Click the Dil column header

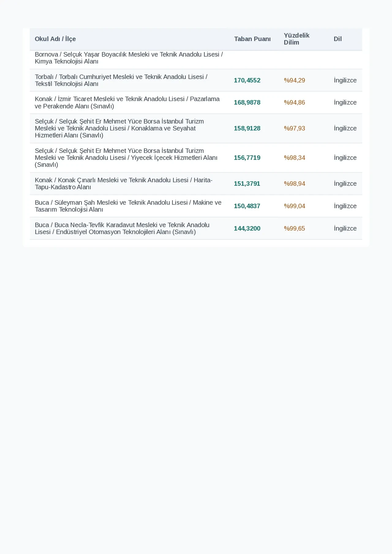tap(337, 39)
